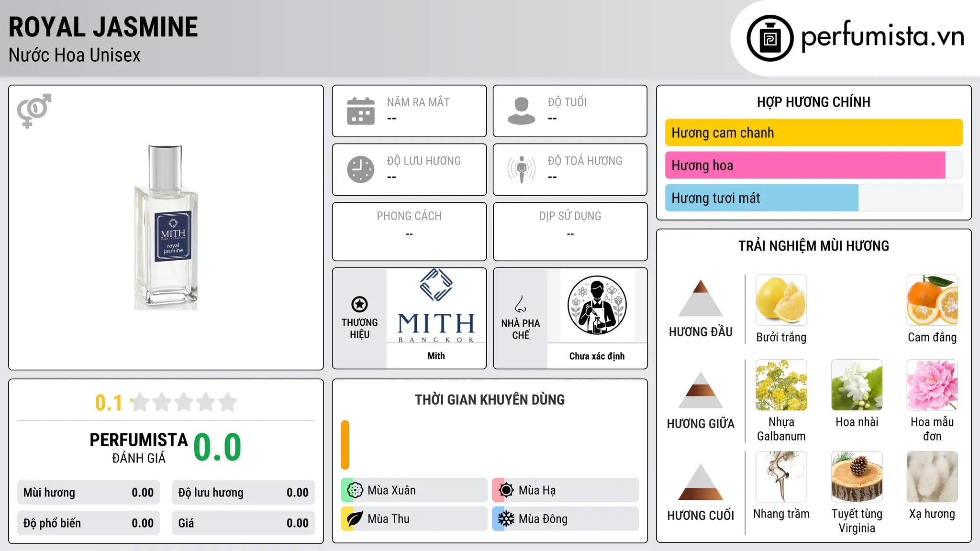The height and width of the screenshot is (551, 980).
Task: Click the sun icon for Mùa Hạ
Action: coord(506,490)
